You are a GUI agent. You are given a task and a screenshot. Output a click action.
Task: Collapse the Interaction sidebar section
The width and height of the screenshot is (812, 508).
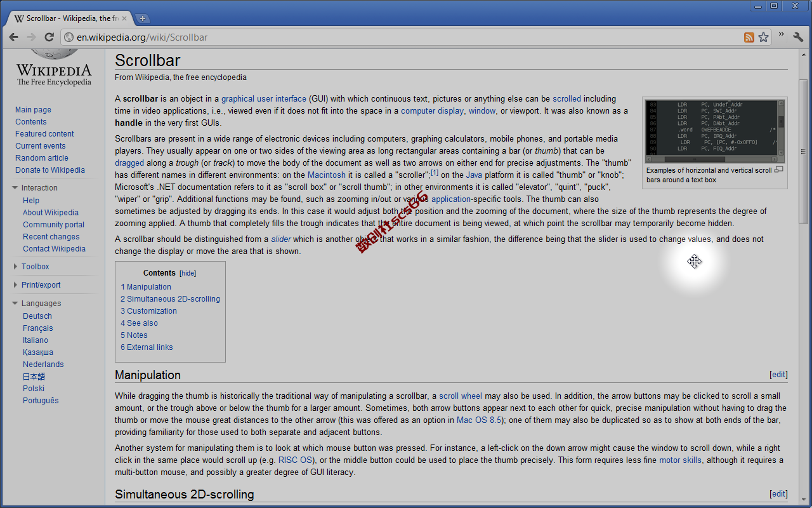pos(15,188)
